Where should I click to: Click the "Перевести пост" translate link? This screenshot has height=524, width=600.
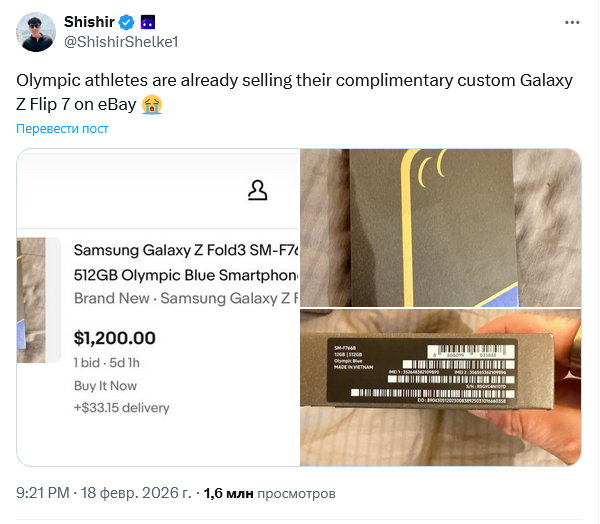click(x=62, y=129)
